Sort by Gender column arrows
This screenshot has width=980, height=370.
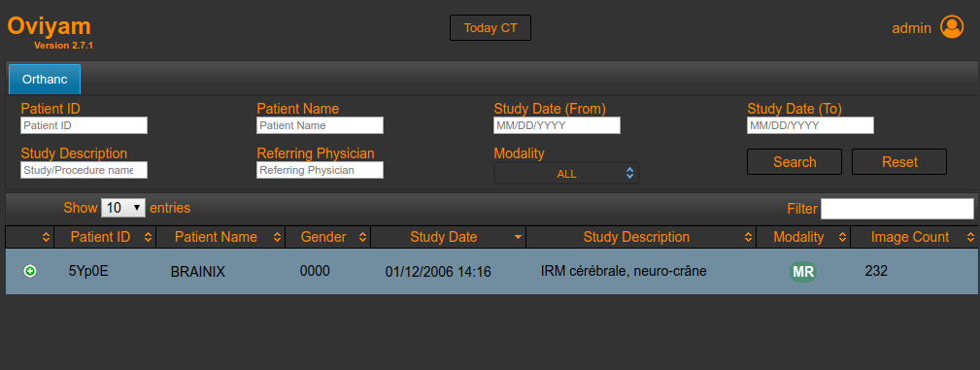click(362, 238)
